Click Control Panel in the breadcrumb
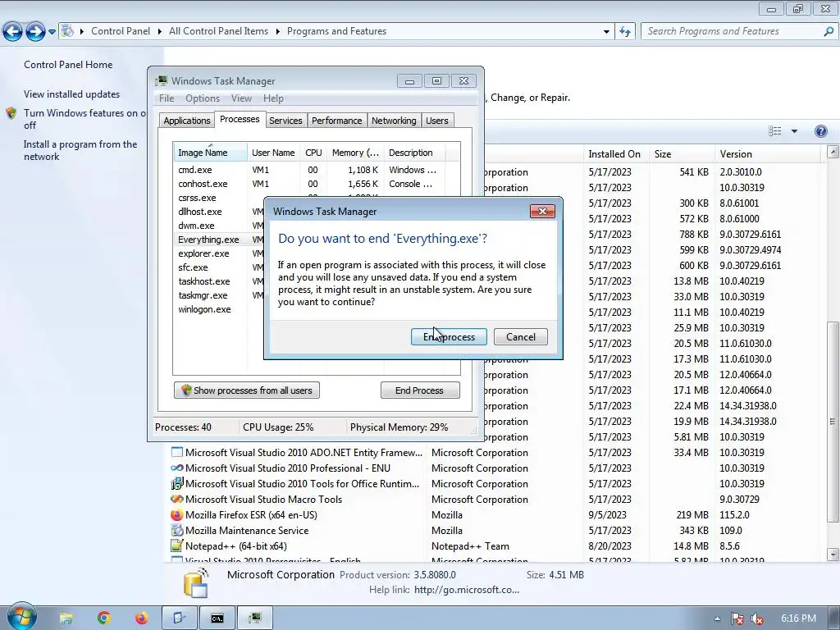Viewport: 840px width, 630px height. tap(121, 31)
